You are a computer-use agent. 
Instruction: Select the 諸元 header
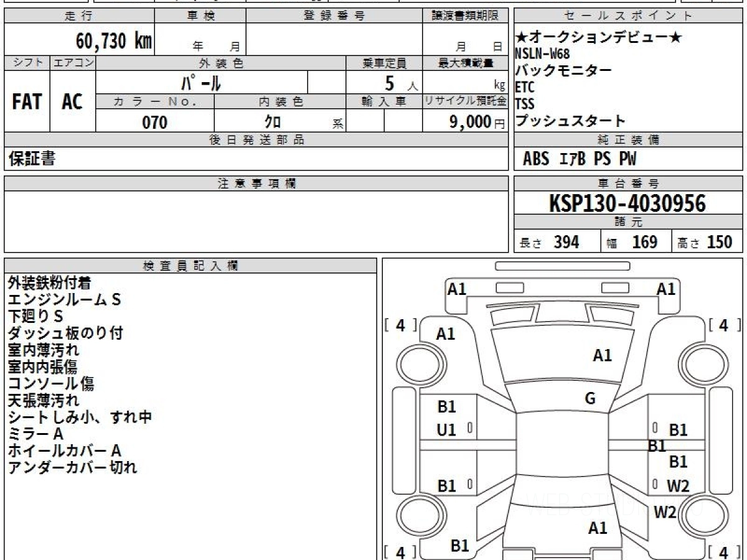[x=628, y=222]
